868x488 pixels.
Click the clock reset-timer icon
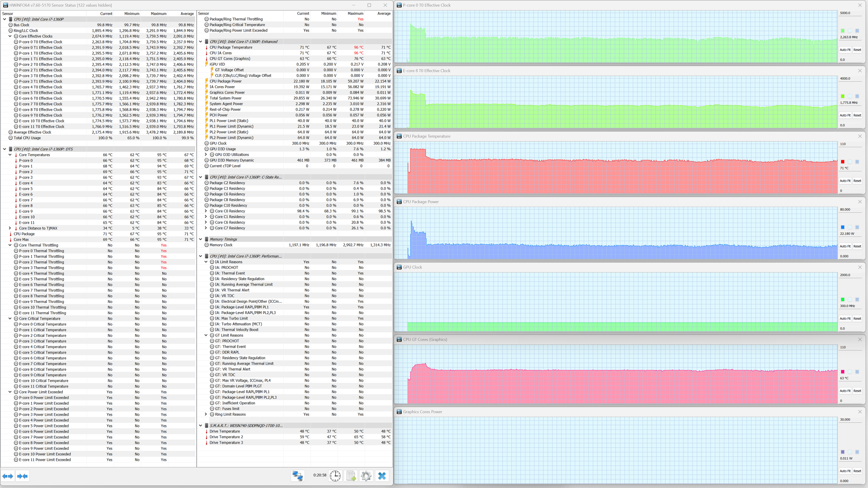335,476
